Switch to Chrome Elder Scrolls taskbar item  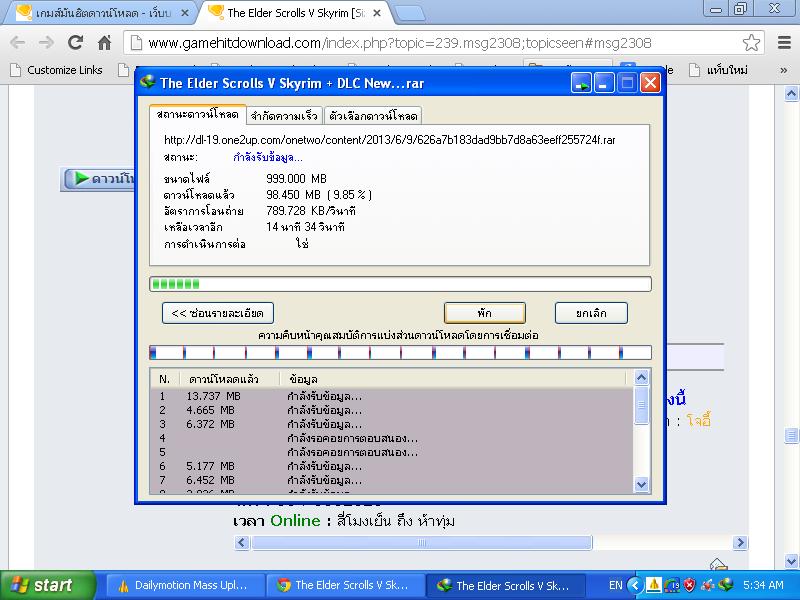[x=346, y=585]
